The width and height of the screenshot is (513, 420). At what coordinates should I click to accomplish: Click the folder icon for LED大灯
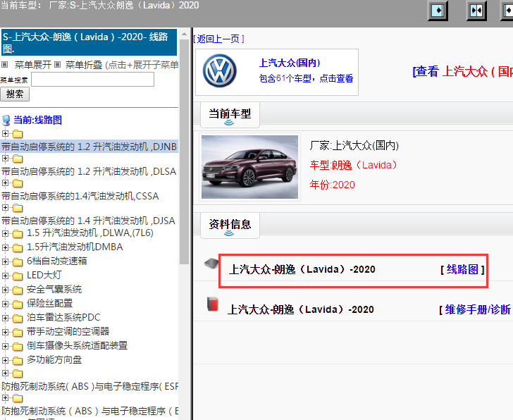tap(18, 276)
